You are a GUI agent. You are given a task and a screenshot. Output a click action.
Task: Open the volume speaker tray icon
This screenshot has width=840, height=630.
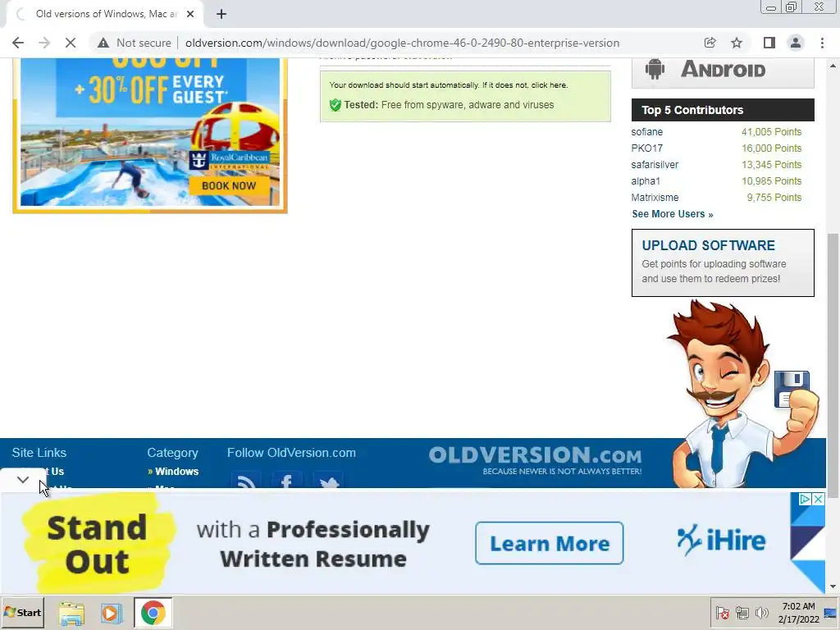[761, 612]
